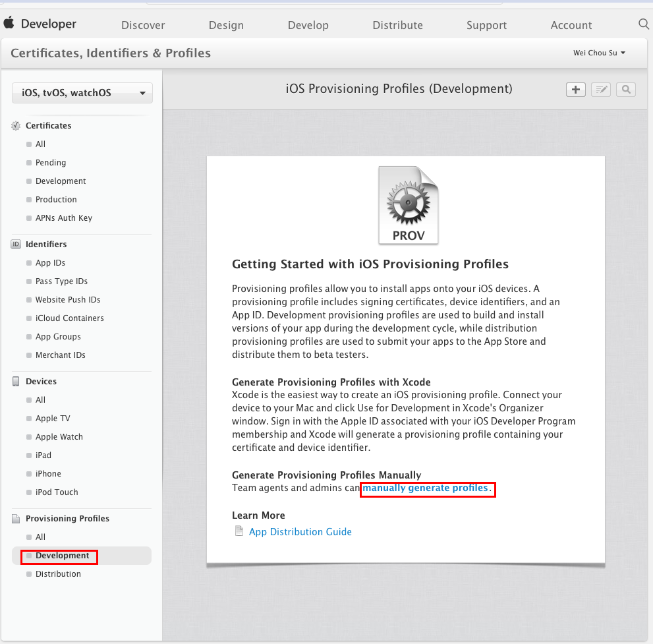Click the Certificates section icon
653x644 pixels.
pyautogui.click(x=16, y=126)
